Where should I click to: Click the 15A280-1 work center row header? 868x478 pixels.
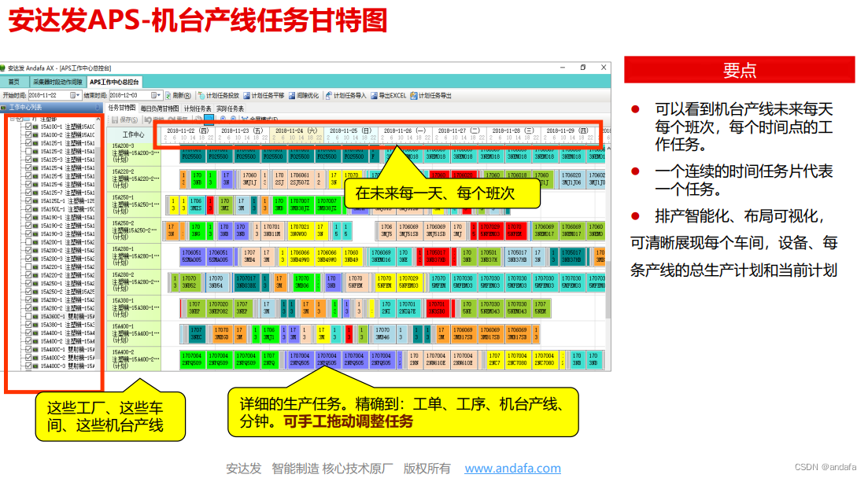[134, 256]
